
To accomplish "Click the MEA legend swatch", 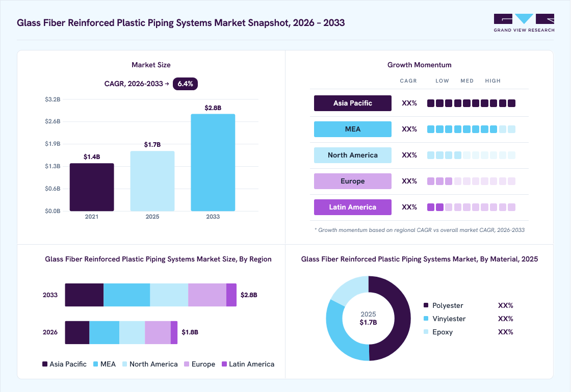I will pos(96,364).
